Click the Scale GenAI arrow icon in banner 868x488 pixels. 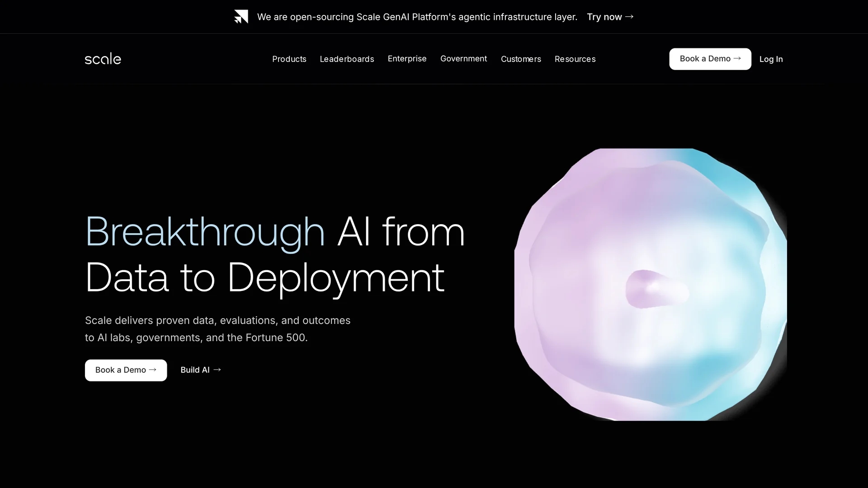tap(241, 17)
